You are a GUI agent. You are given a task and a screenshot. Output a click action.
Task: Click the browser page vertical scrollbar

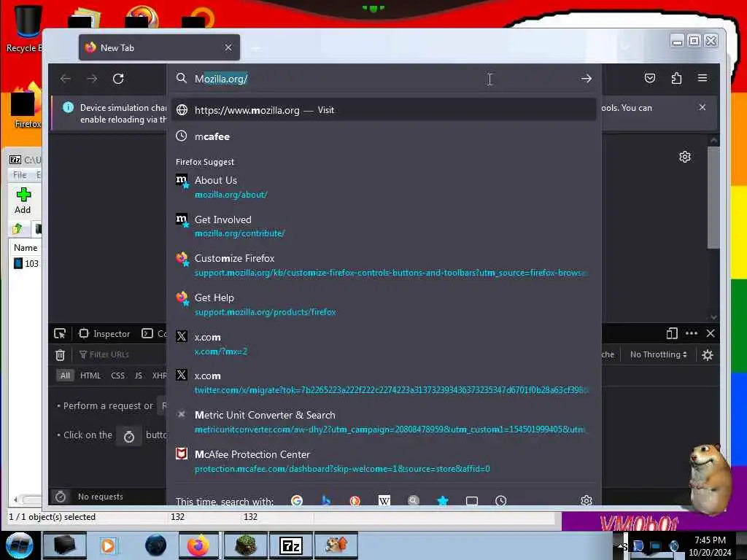(713, 198)
